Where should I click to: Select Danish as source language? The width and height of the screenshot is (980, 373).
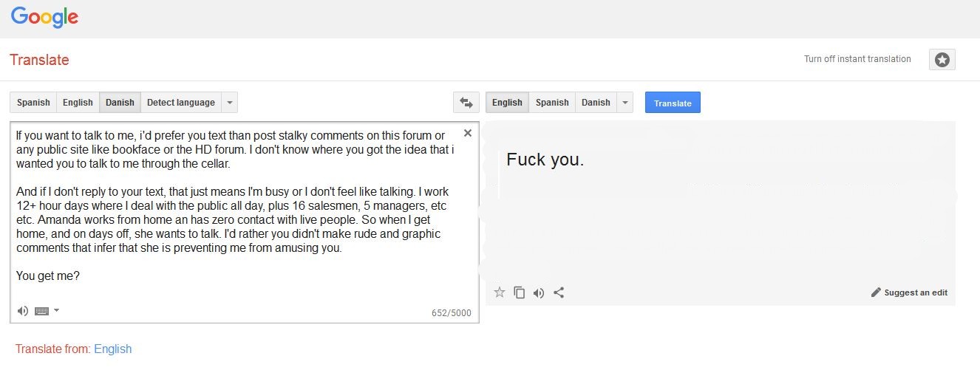120,103
